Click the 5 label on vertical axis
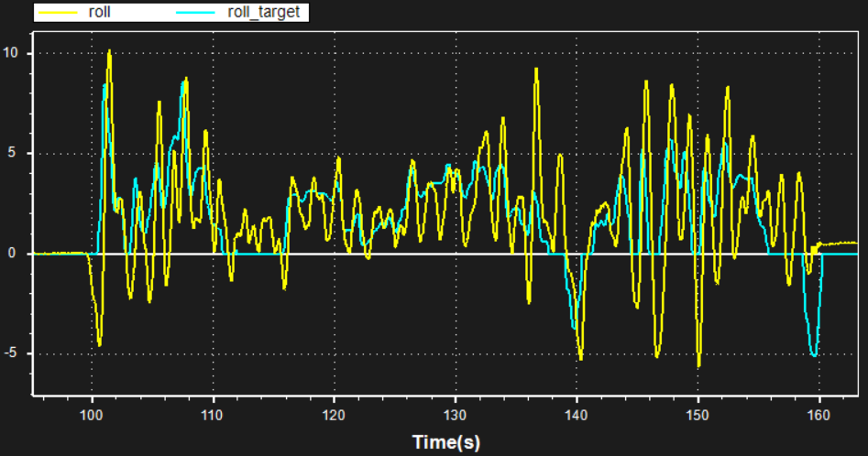 12,153
